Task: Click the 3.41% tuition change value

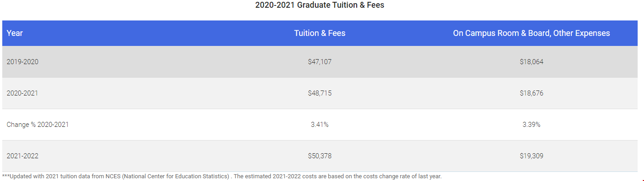Action: (x=320, y=125)
